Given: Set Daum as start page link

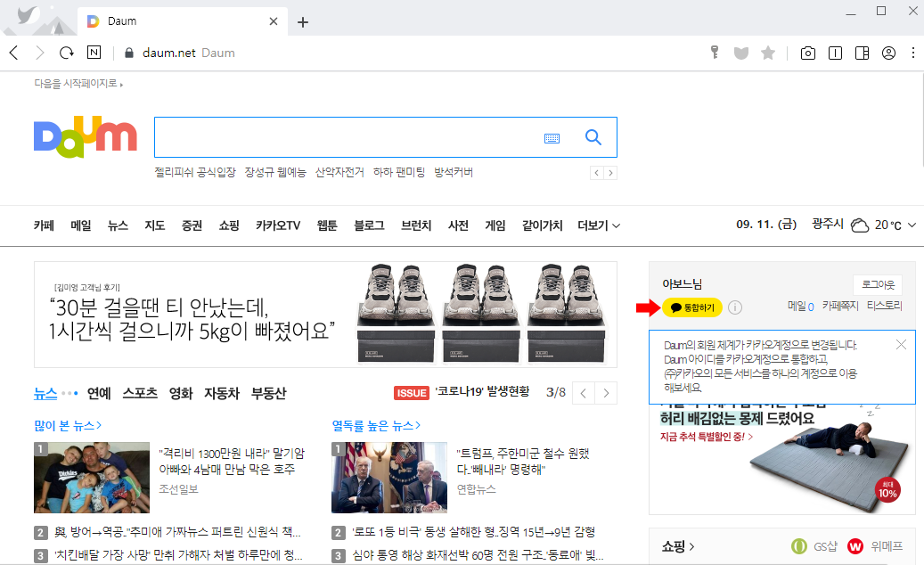Looking at the screenshot, I should click(x=78, y=84).
